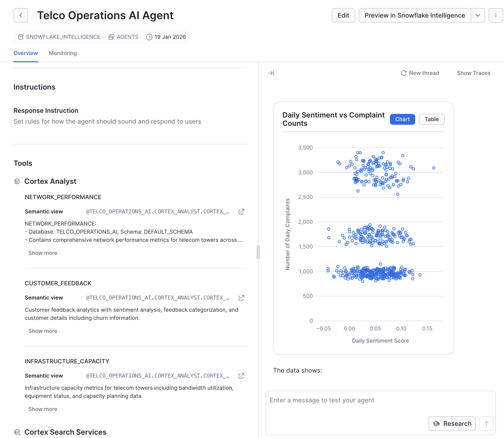504x438 pixels.
Task: Switch result view to Chart
Action: tap(402, 119)
